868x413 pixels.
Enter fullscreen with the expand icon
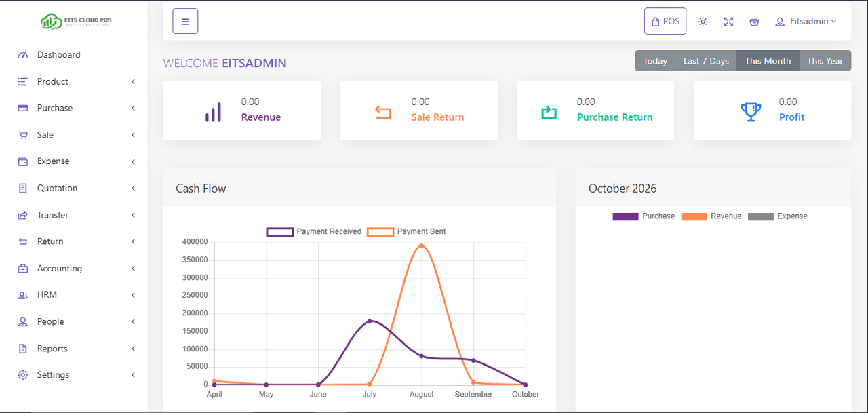728,22
